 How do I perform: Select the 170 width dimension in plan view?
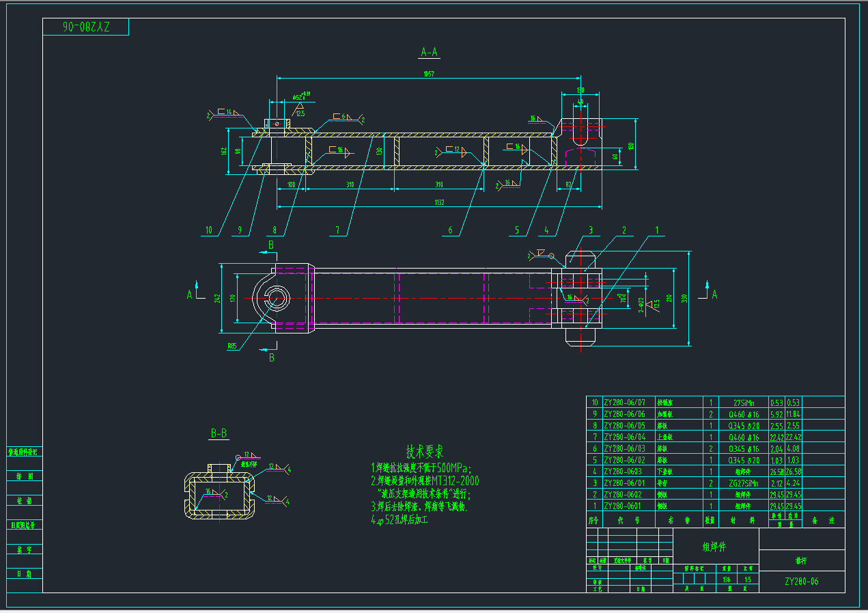pos(233,299)
